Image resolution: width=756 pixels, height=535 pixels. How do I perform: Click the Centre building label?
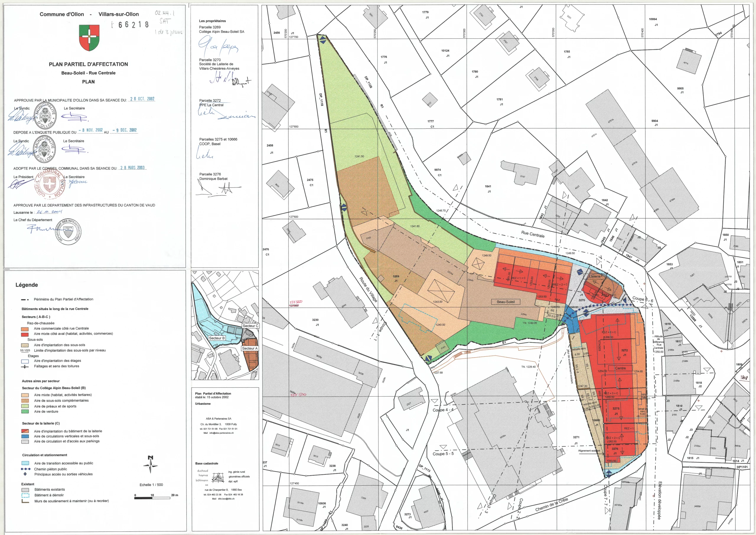(620, 368)
